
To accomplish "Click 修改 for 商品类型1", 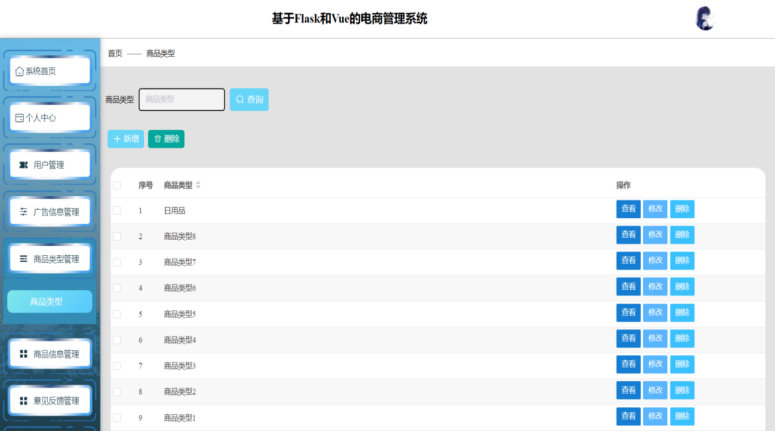I will (x=655, y=416).
